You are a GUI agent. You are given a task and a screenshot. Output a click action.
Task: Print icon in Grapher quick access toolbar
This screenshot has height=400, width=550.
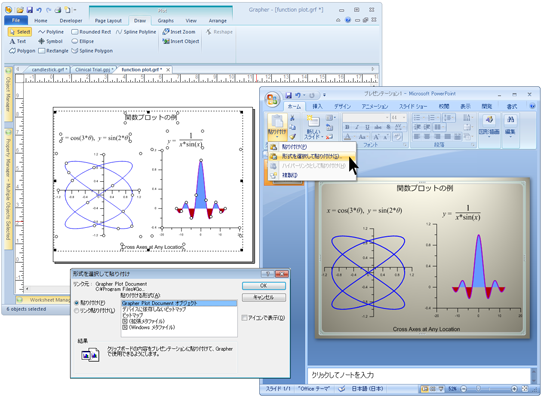pos(58,10)
